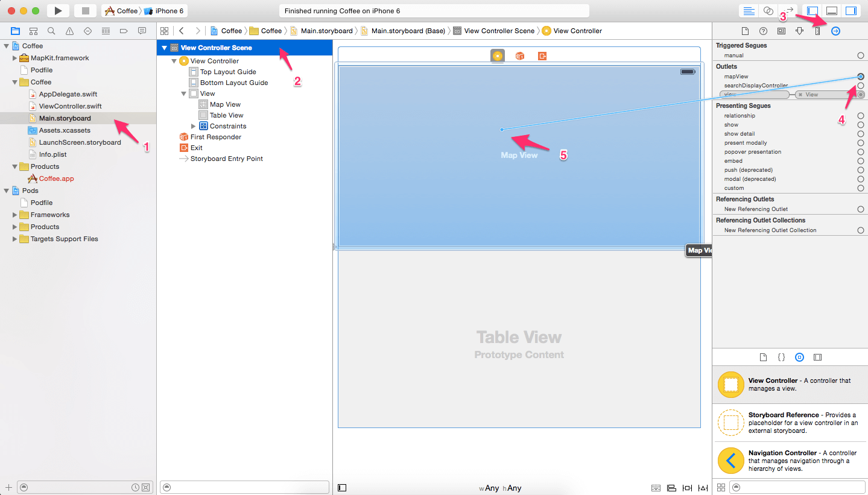
Task: Click the manual triggered segue circle
Action: click(861, 55)
